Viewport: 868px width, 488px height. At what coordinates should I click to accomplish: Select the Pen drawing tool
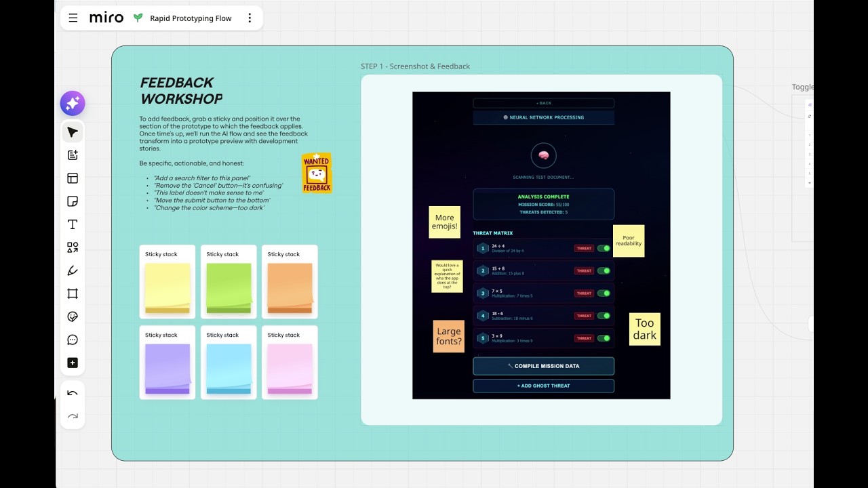tap(73, 270)
